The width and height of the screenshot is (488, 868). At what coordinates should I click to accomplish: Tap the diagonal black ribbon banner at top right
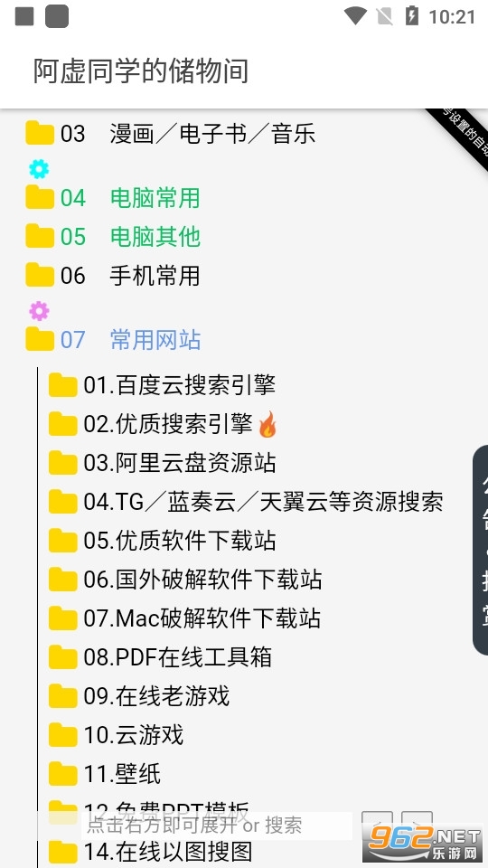click(460, 136)
